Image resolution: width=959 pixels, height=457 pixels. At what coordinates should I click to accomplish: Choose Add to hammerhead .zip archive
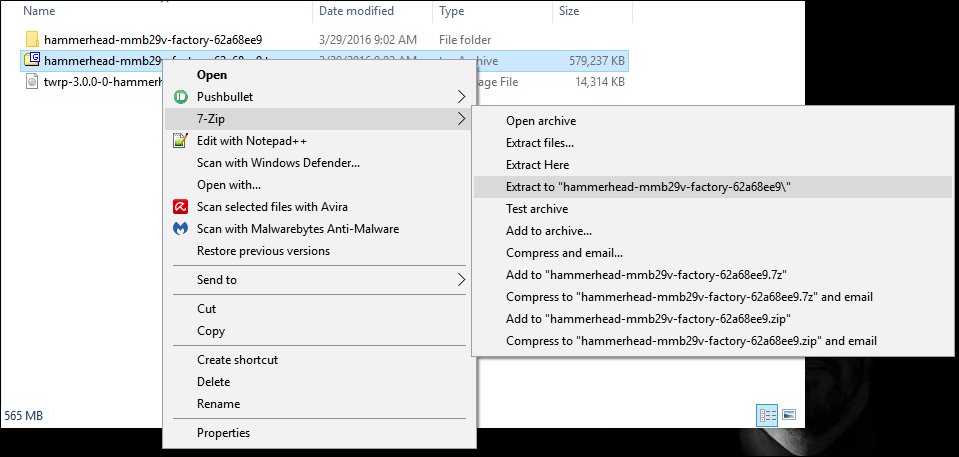tap(713, 319)
